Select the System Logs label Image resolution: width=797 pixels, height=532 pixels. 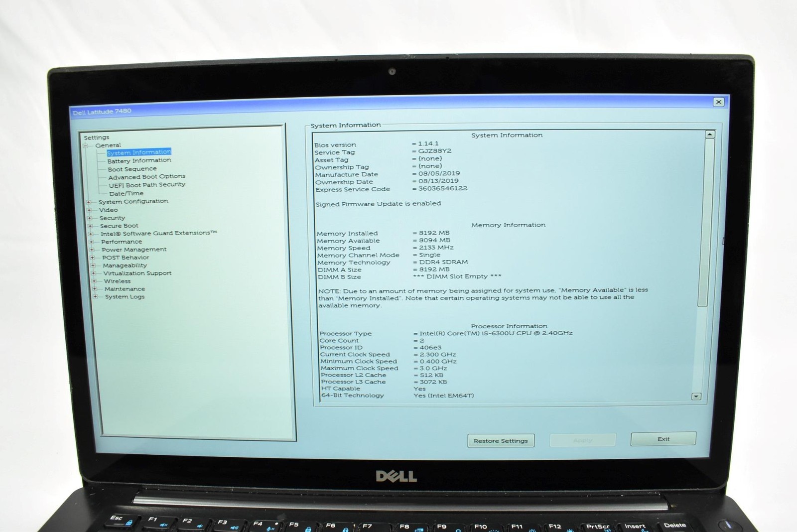click(125, 297)
